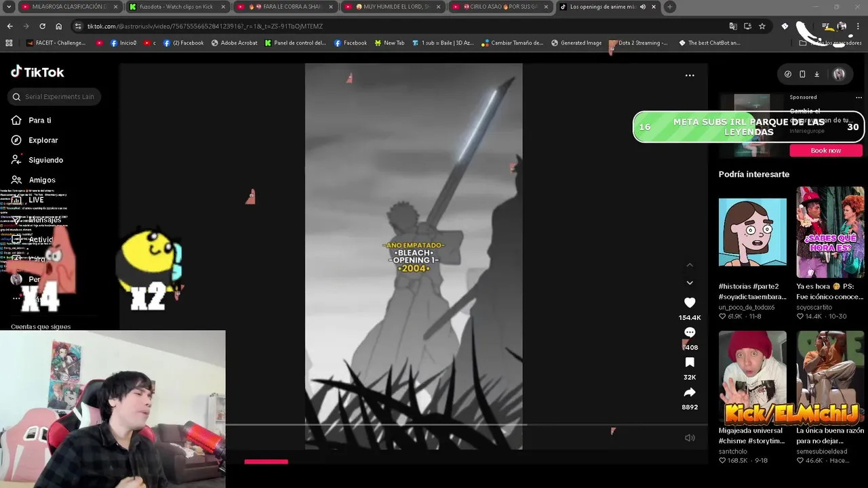Screen dimensions: 868x488
Task: Click 'Podría interesarte' heading
Action: click(x=754, y=174)
